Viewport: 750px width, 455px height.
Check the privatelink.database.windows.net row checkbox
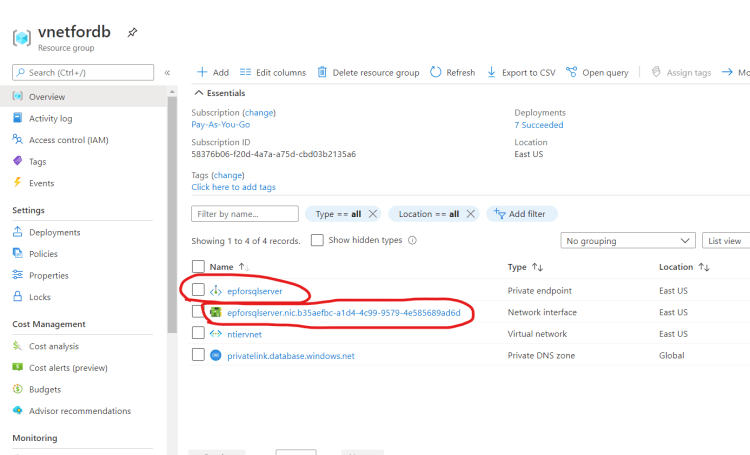[198, 355]
